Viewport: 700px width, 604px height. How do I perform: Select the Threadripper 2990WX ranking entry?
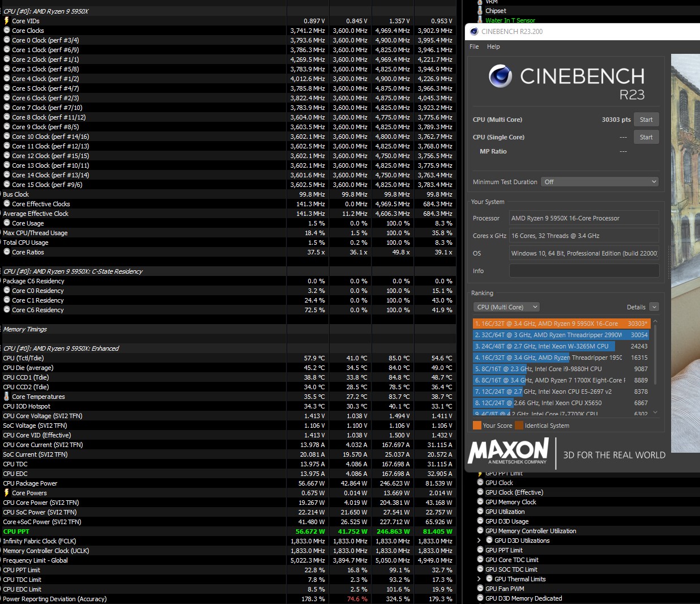[561, 335]
